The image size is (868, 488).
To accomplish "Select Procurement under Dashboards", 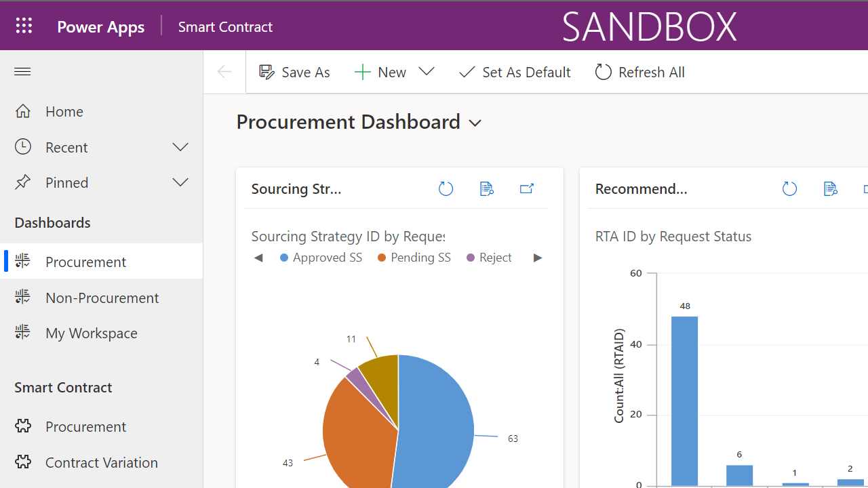I will [x=102, y=262].
